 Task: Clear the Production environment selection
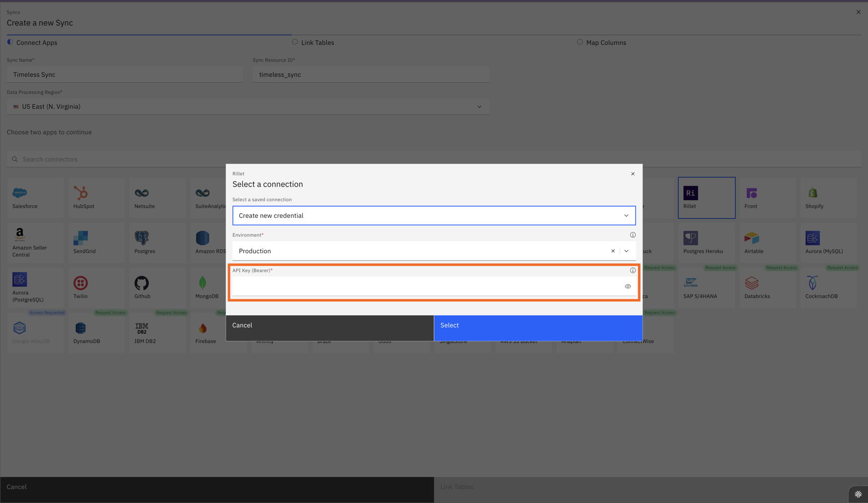coord(613,251)
